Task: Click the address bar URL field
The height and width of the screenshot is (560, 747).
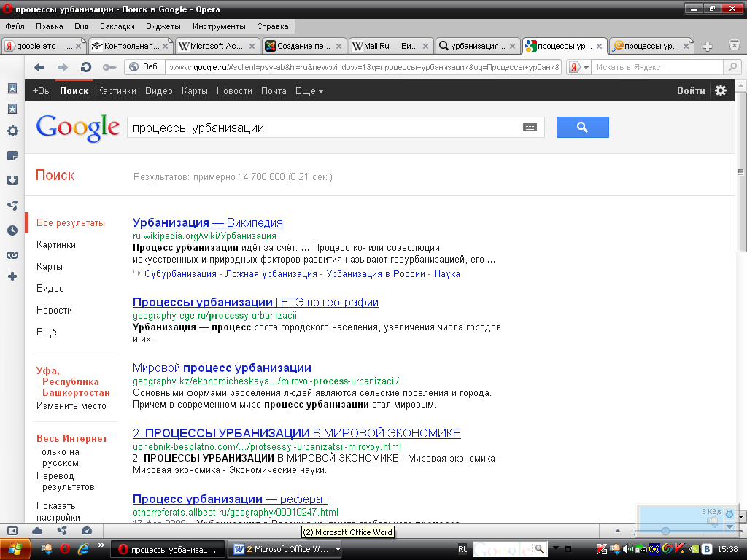Action: click(363, 67)
